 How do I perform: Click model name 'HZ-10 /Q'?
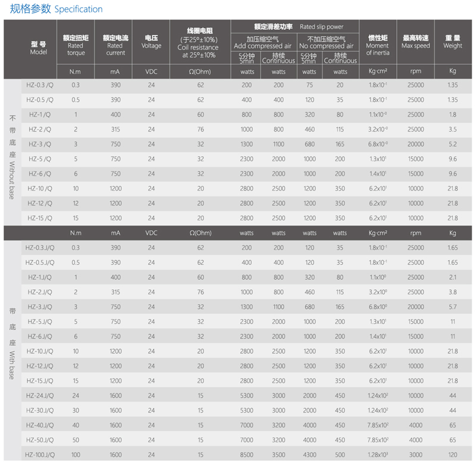pyautogui.click(x=40, y=189)
